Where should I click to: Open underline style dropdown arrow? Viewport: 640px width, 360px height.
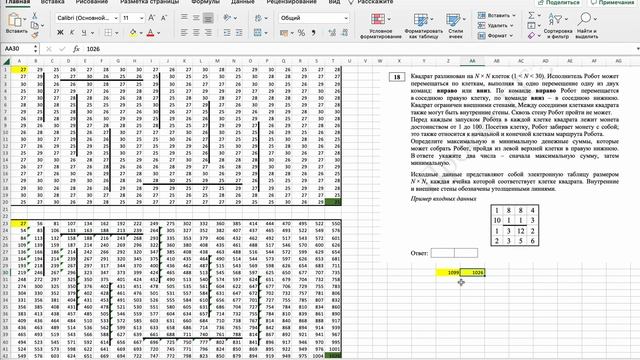[x=92, y=33]
